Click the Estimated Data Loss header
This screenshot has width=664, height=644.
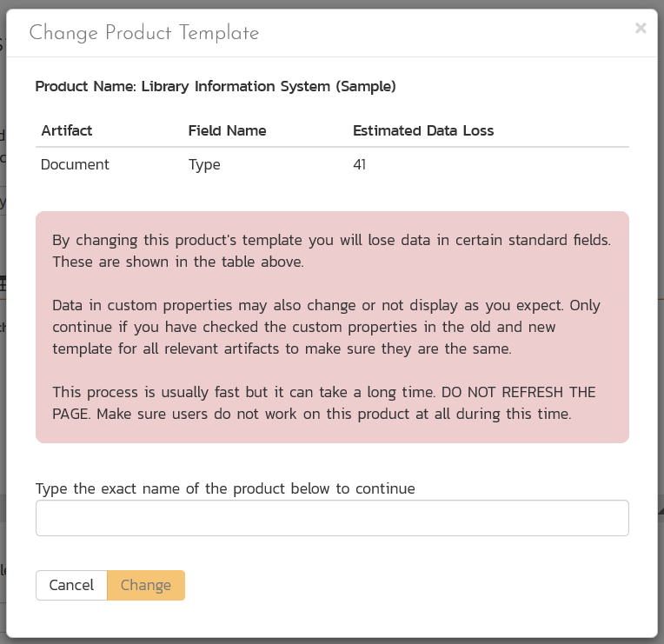(x=423, y=131)
